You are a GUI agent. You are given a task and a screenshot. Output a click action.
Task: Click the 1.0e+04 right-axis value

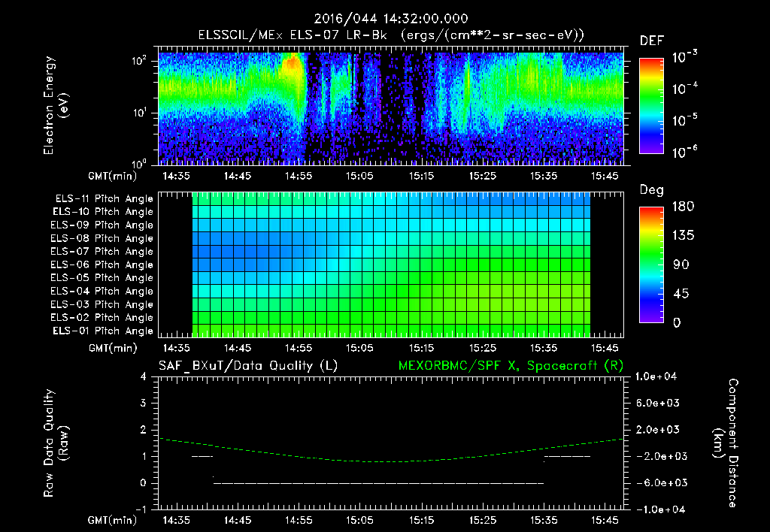click(656, 377)
